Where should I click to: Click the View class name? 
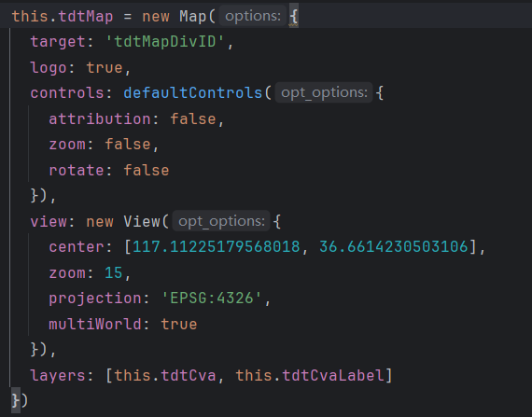(142, 221)
